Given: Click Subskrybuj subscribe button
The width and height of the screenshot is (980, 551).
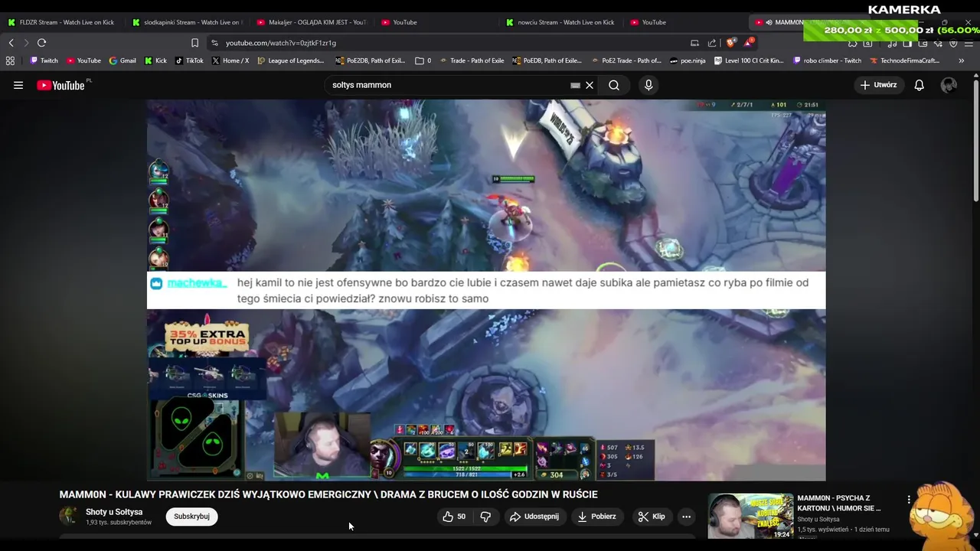Looking at the screenshot, I should click(191, 517).
